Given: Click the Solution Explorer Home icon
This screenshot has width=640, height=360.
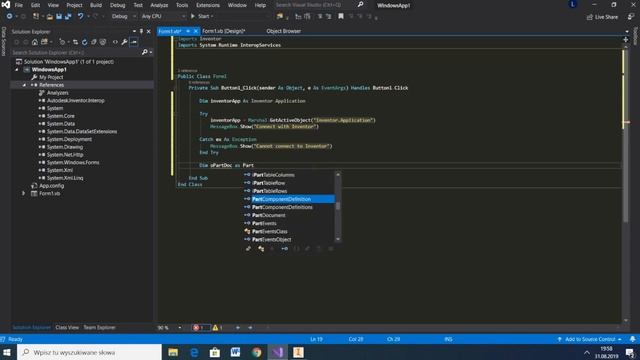Looking at the screenshot, I should tap(35, 42).
